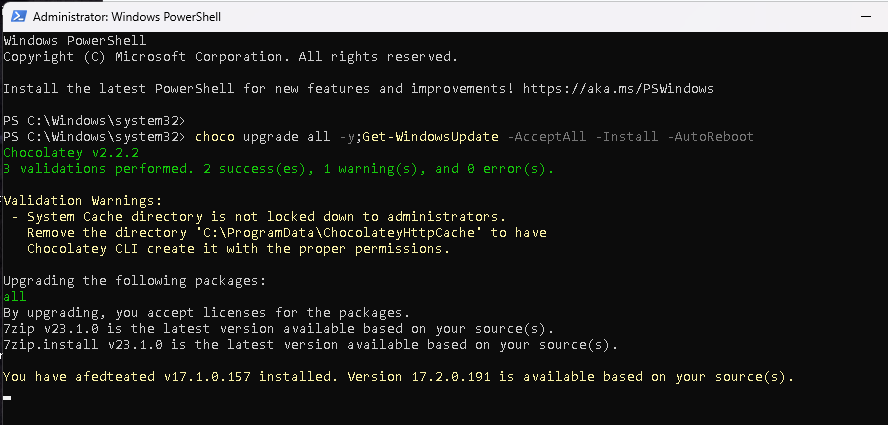
Task: Click the 'Administrator: Windows PowerShell' window title
Action: (x=127, y=17)
